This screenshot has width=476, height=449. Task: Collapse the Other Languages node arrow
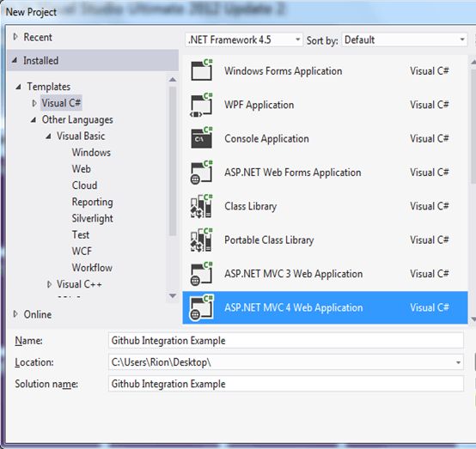(x=34, y=120)
